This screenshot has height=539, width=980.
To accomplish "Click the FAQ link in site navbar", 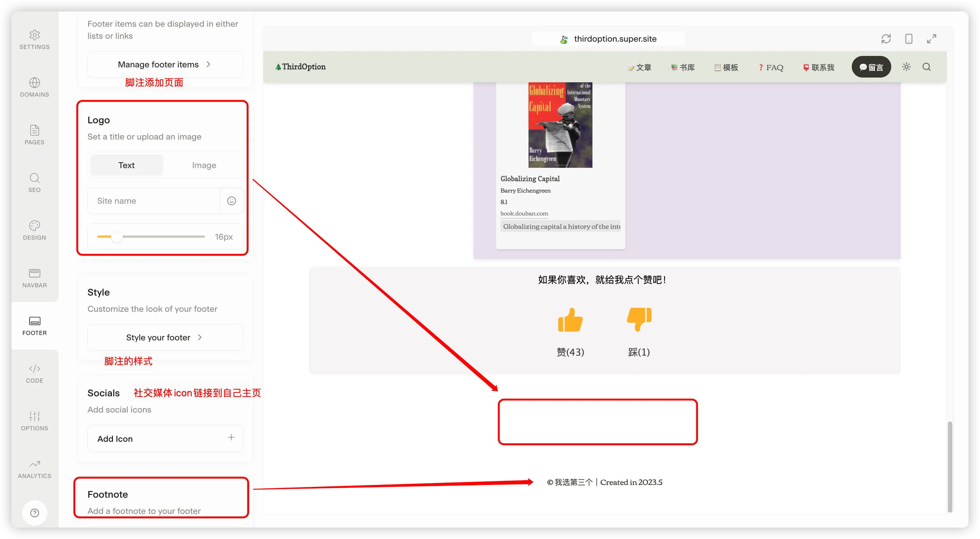I will pyautogui.click(x=771, y=67).
